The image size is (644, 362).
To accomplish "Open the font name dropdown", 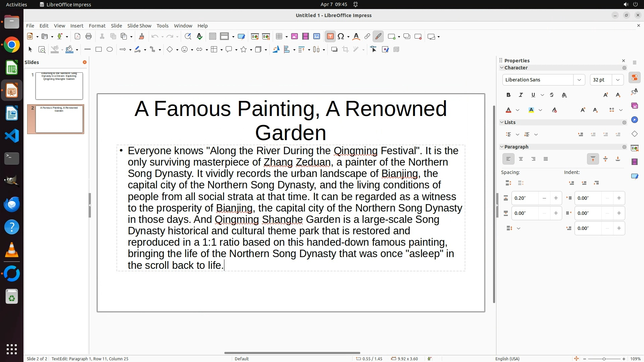I will click(579, 80).
